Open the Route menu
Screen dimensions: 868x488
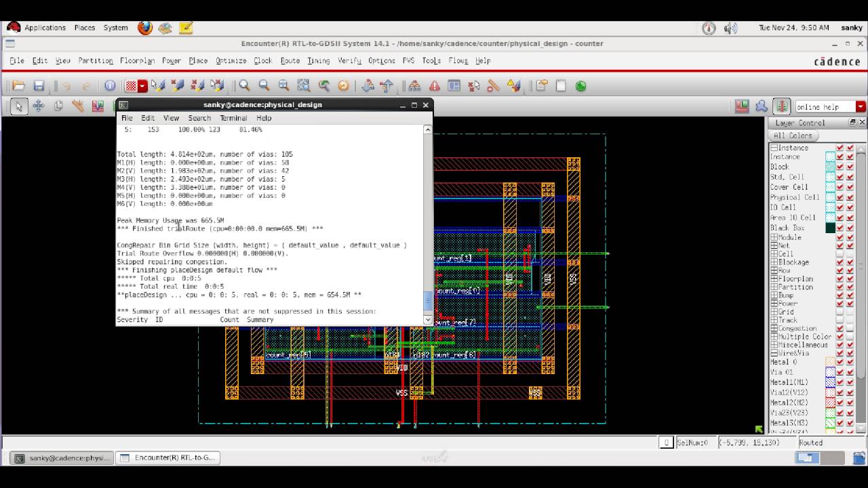(290, 60)
